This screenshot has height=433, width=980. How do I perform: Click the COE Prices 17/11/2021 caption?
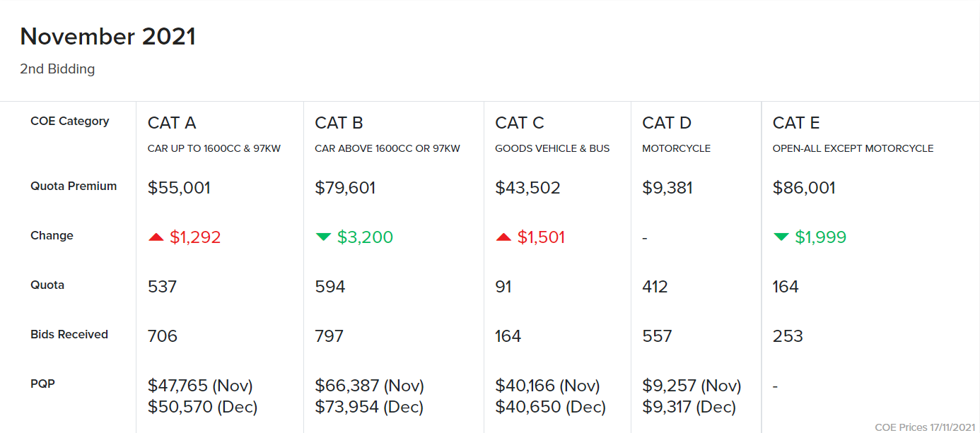[x=925, y=427]
